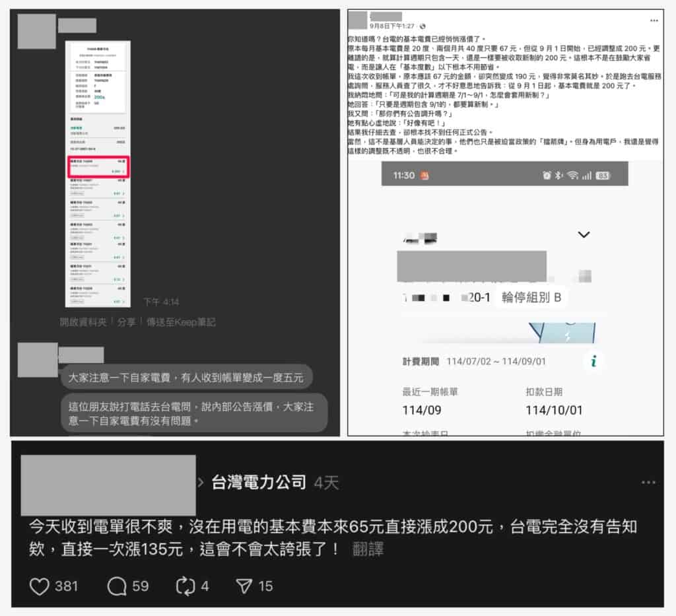Tap the orange notification icon beside 11:30

coord(424,176)
